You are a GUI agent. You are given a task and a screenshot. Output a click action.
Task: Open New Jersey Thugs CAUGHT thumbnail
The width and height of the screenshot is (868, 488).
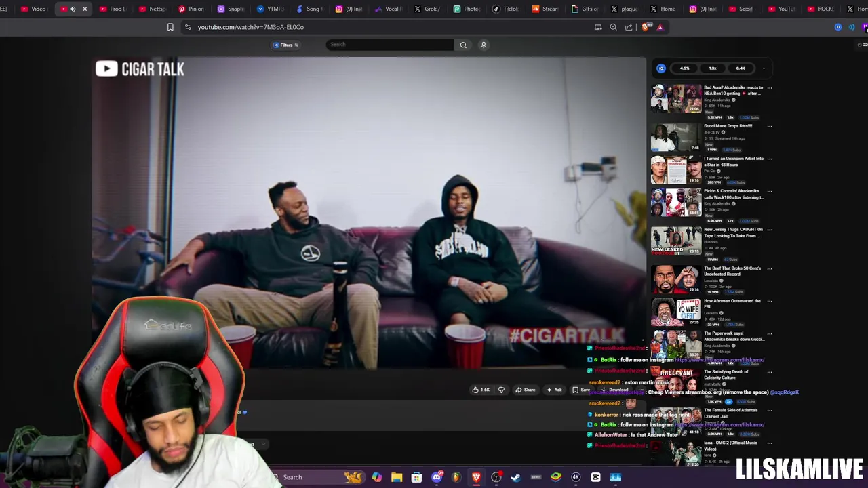(x=676, y=241)
